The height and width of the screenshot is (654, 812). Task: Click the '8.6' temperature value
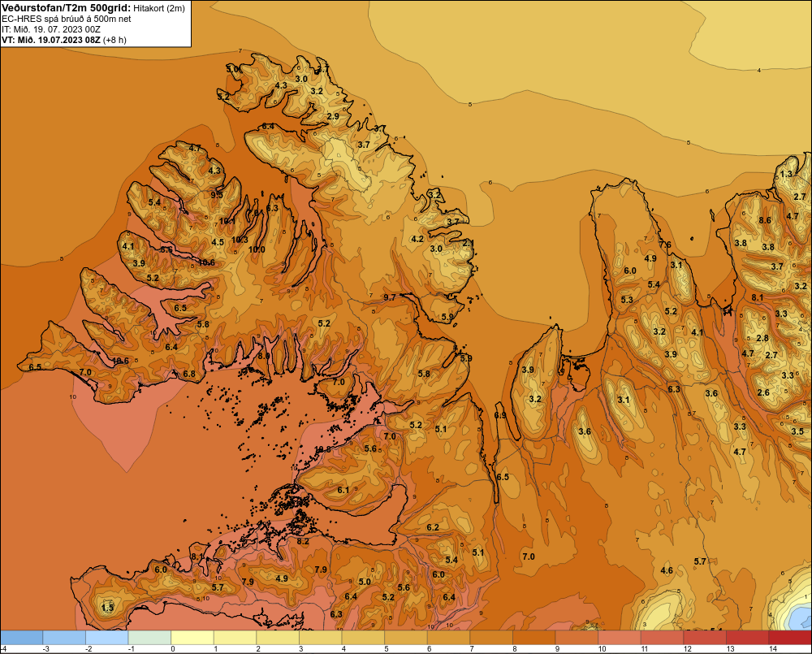tap(765, 220)
